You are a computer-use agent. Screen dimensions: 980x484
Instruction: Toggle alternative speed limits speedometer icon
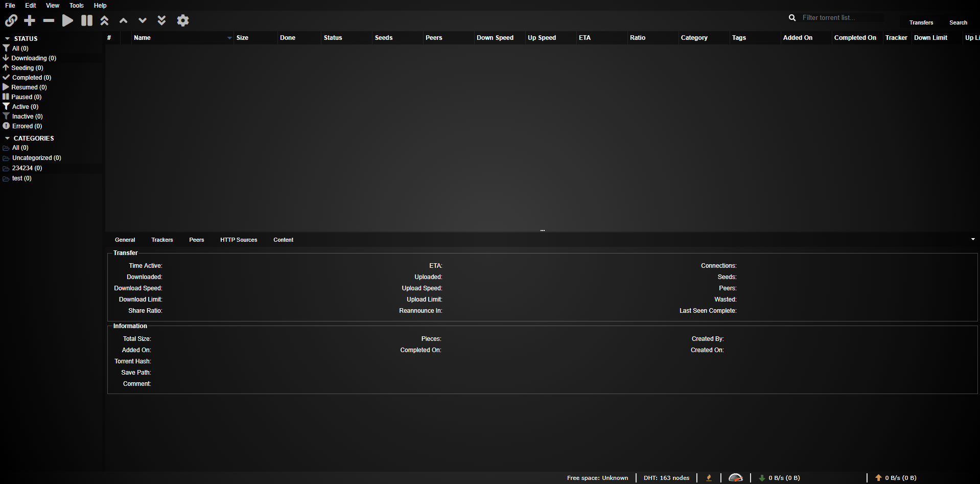[735, 478]
